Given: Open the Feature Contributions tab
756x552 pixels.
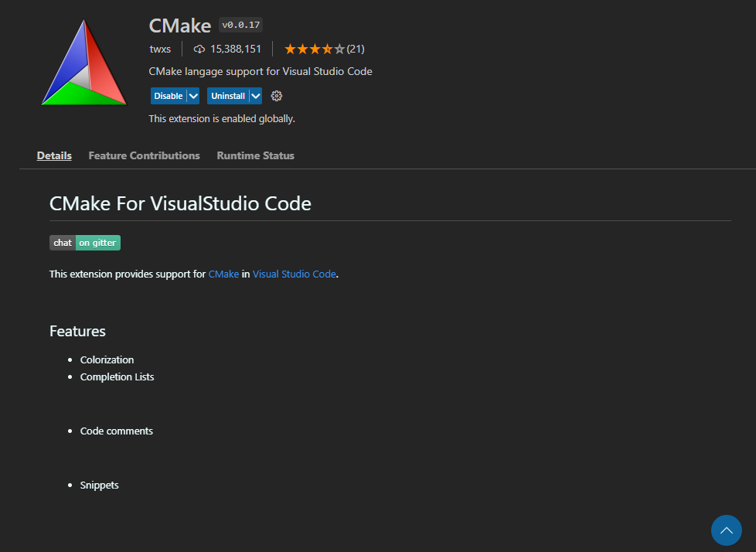Looking at the screenshot, I should (144, 155).
